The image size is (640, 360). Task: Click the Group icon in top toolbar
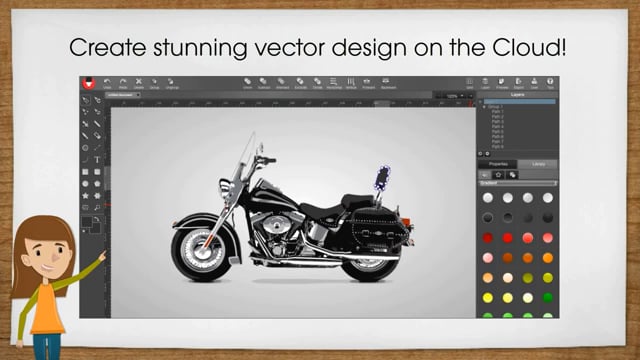154,83
